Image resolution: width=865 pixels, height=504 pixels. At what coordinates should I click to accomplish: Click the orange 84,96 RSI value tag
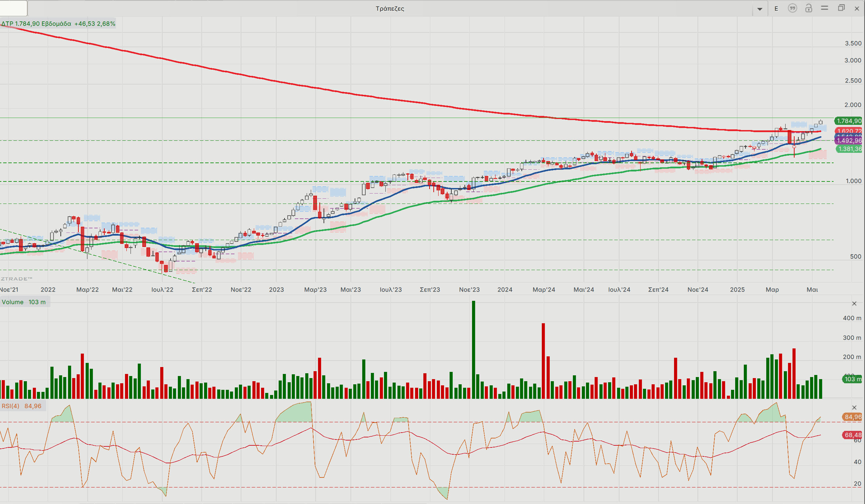(852, 417)
